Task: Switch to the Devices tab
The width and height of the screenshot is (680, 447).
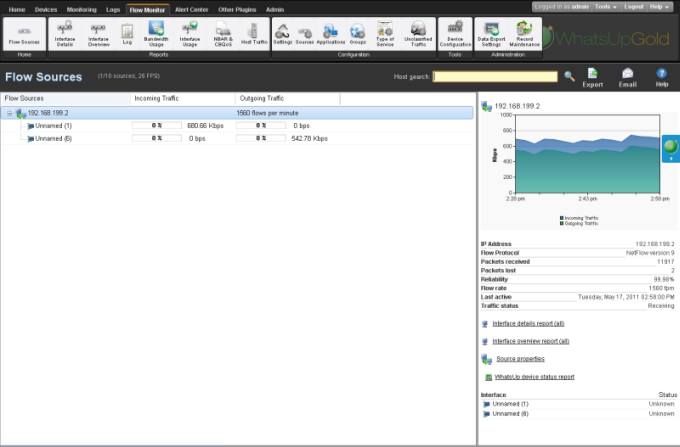Action: pos(46,8)
